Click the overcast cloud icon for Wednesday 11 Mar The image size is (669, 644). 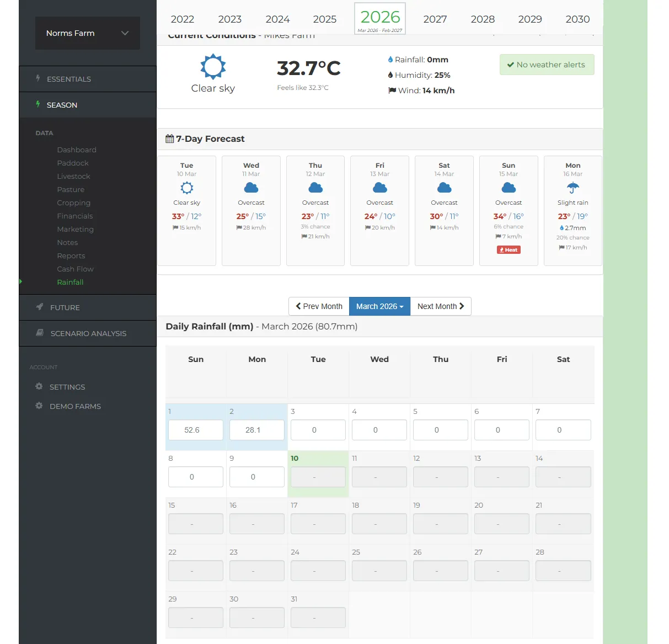pyautogui.click(x=251, y=188)
